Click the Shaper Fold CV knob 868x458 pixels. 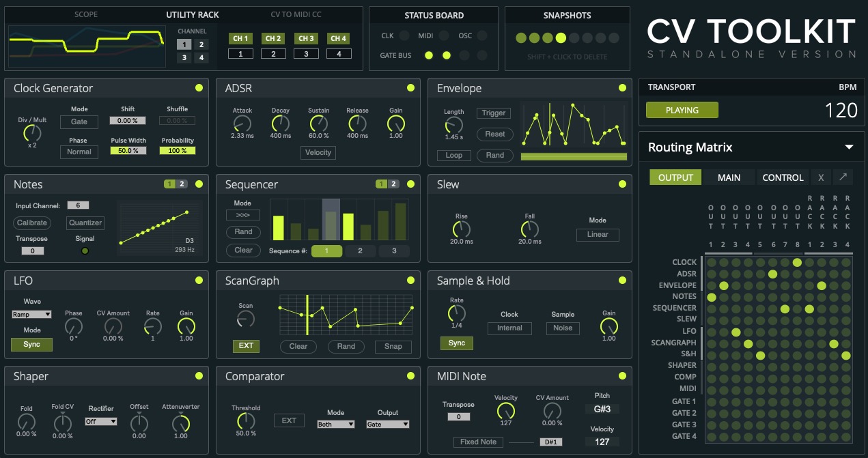pyautogui.click(x=62, y=422)
